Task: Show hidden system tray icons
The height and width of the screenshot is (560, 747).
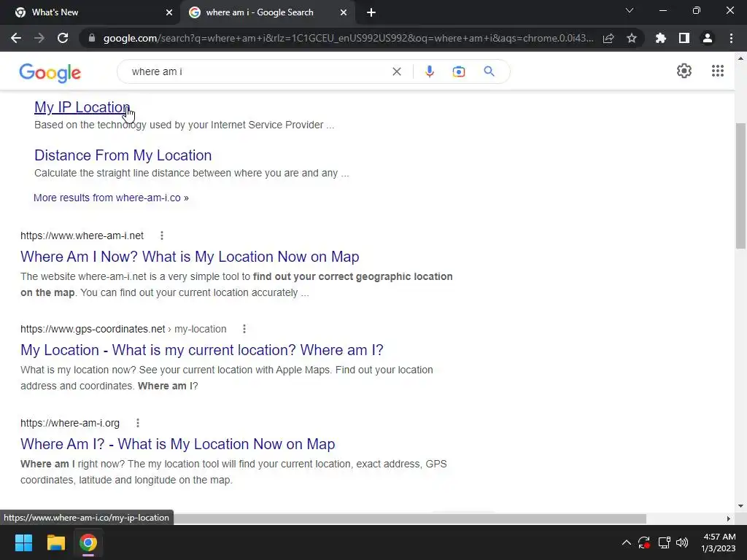Action: (x=627, y=542)
